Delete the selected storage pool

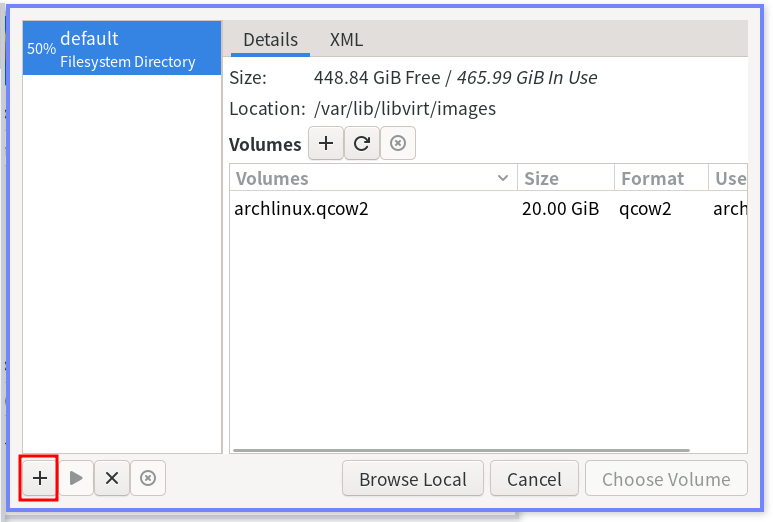tap(148, 478)
